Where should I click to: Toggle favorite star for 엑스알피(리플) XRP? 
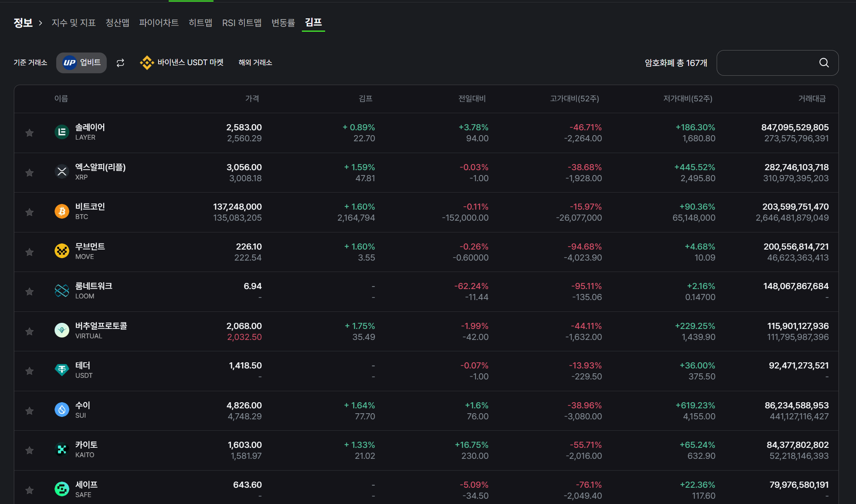29,173
